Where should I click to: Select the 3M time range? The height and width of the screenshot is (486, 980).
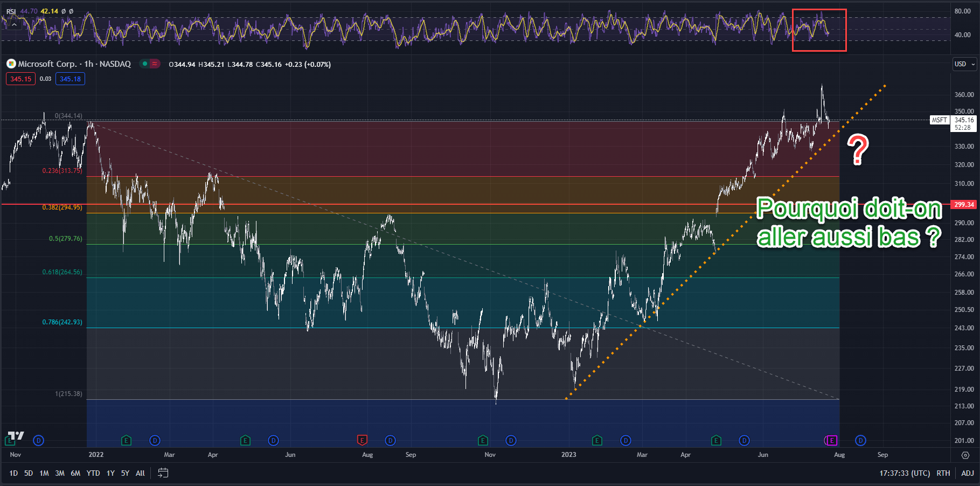[x=60, y=473]
